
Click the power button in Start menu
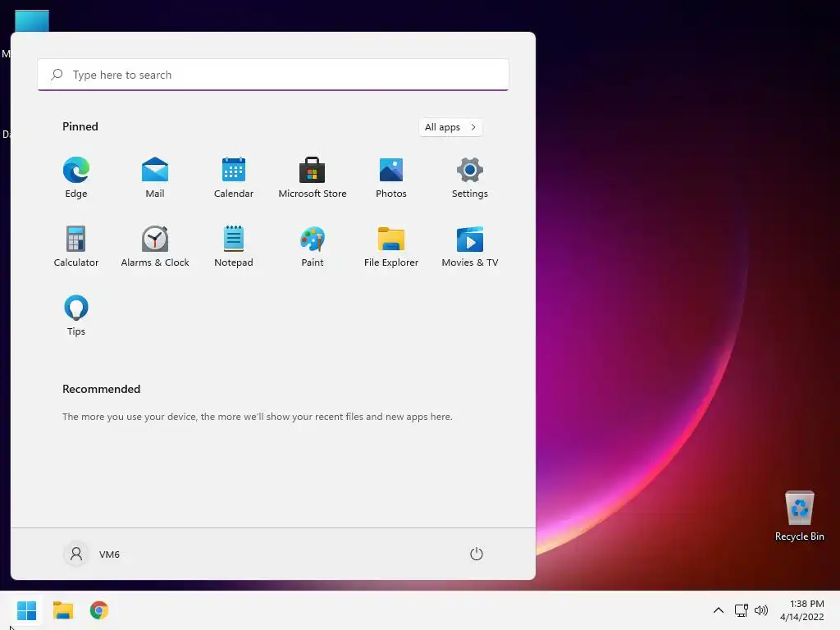coord(477,554)
